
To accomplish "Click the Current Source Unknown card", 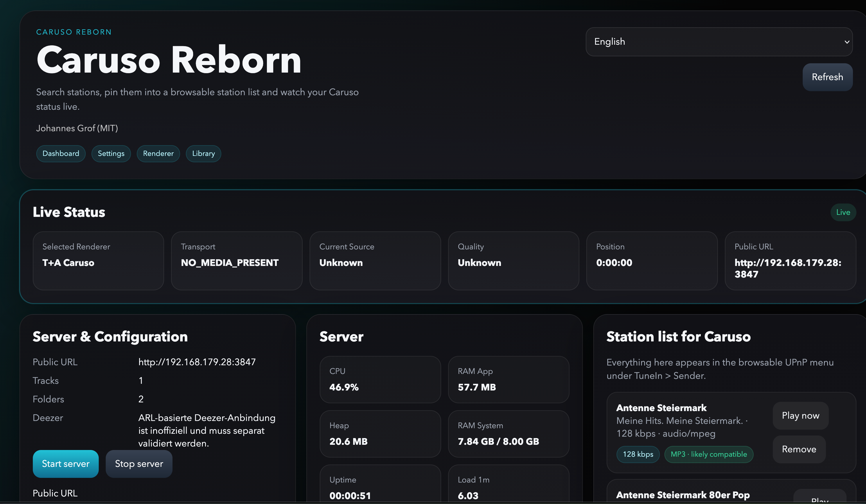I will [x=375, y=261].
